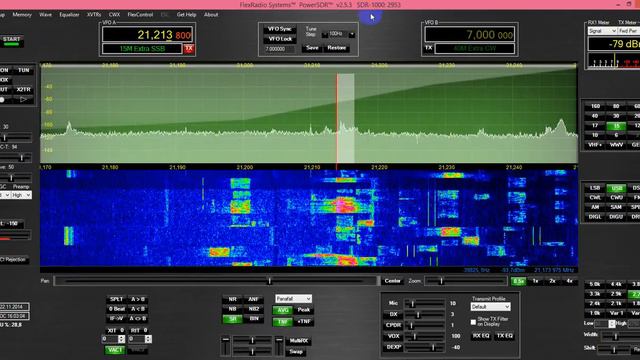Image resolution: width=640 pixels, height=360 pixels.
Task: Increase the XIT value with the spinner
Action: 121,337
